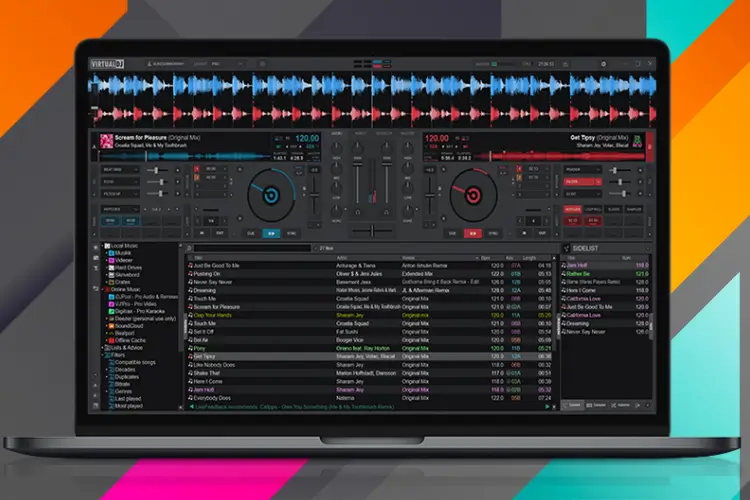
Task: Select the right deck LOOP ROLL pad tab
Action: click(593, 210)
